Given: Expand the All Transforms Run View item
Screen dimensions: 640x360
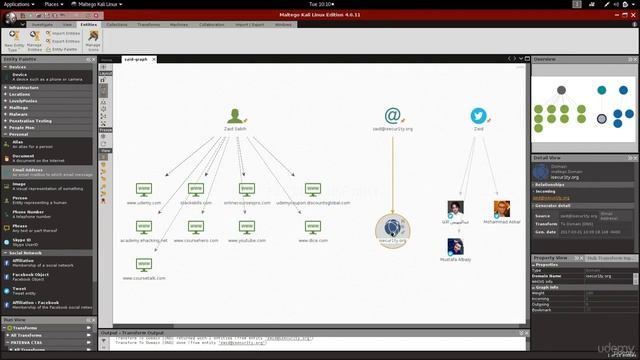Looking at the screenshot, I should click(7, 336).
